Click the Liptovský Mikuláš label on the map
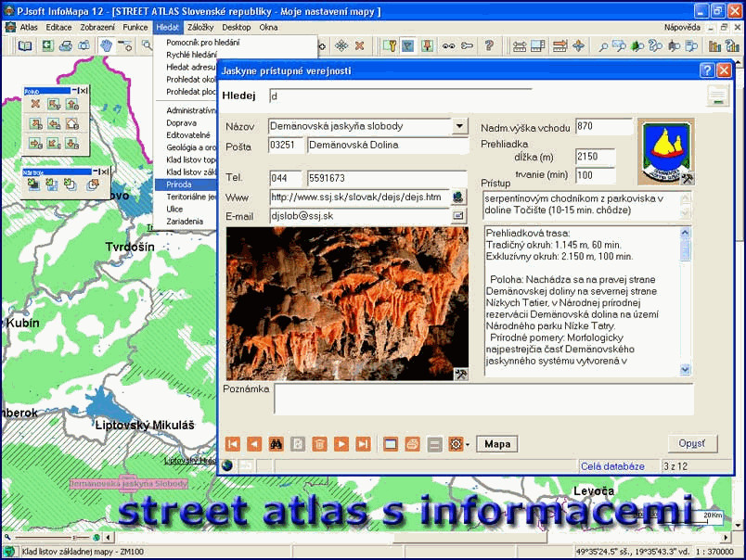746x560 pixels. tap(145, 425)
